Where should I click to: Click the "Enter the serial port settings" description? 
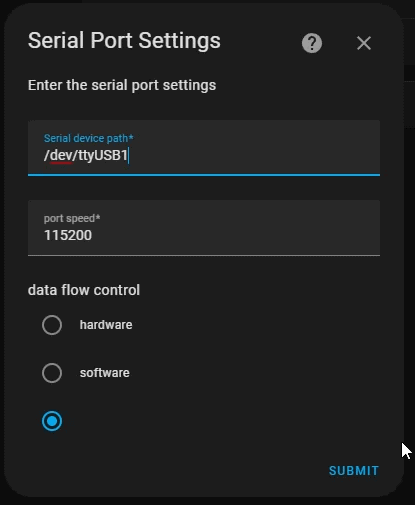(122, 85)
